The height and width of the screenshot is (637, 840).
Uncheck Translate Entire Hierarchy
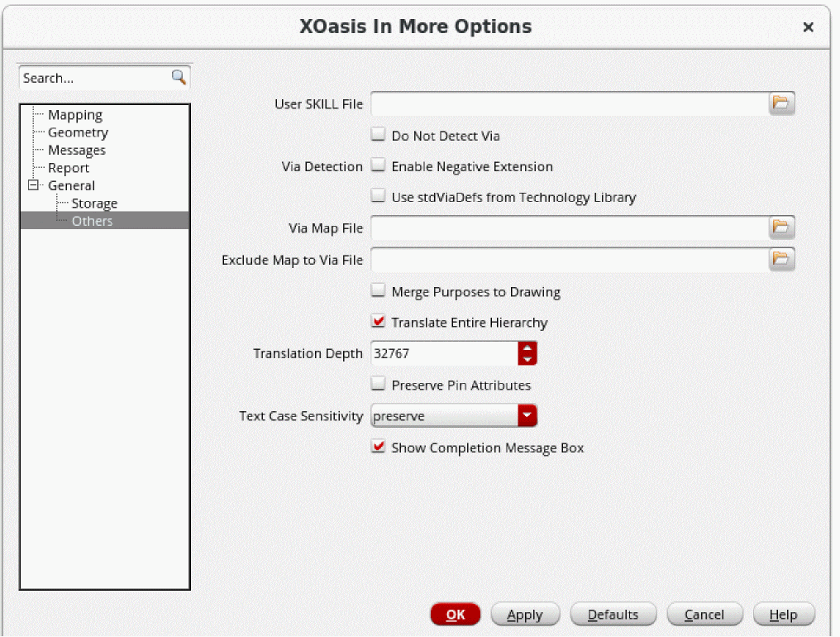pos(379,322)
